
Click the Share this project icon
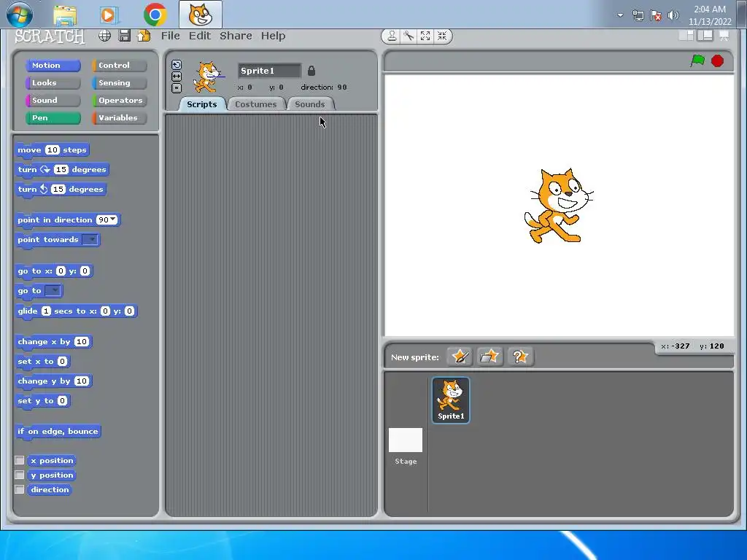(144, 36)
